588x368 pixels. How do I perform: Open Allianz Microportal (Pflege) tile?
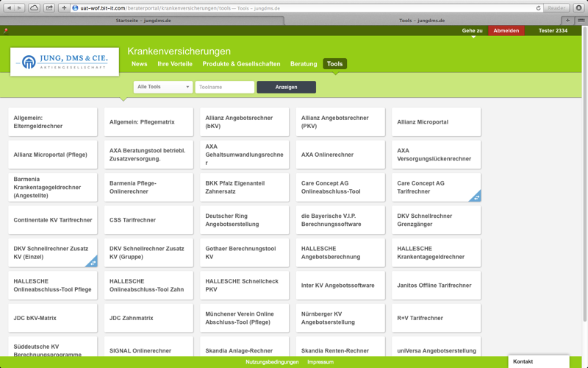coord(52,155)
